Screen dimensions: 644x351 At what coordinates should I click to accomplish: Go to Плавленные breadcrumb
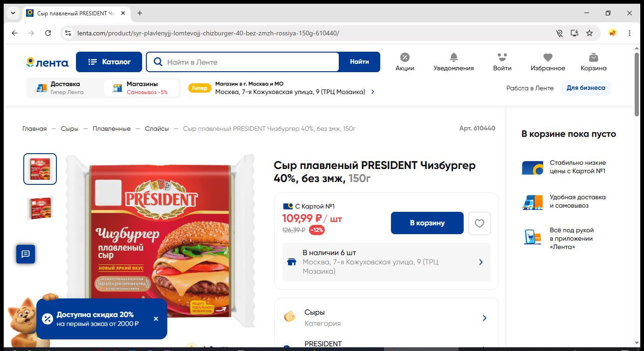111,128
